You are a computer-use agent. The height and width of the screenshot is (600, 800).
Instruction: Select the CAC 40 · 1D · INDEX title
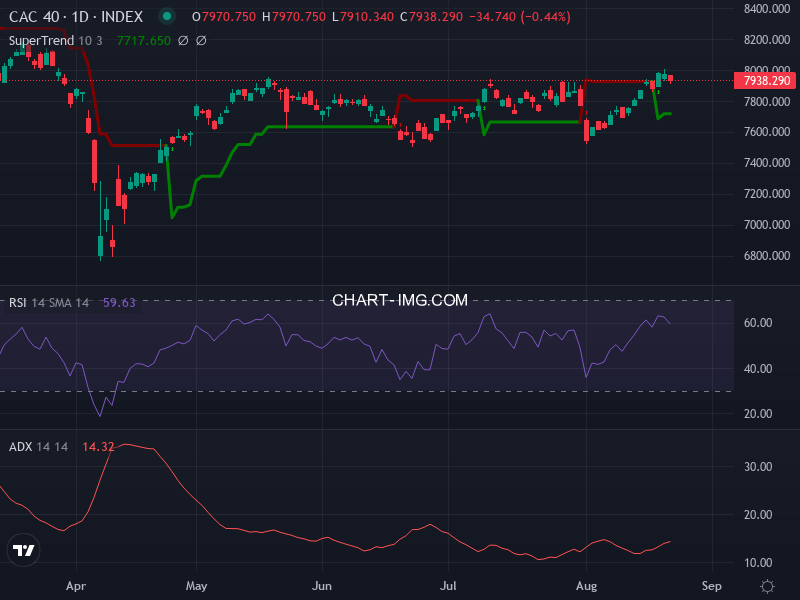point(76,17)
